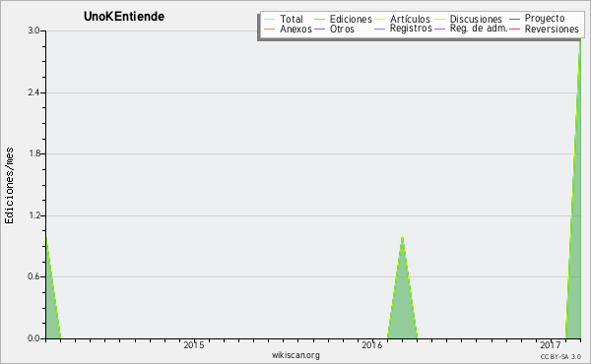The width and height of the screenshot is (591, 364).
Task: Click the Ediciones/mes axis title
Action: (9, 186)
